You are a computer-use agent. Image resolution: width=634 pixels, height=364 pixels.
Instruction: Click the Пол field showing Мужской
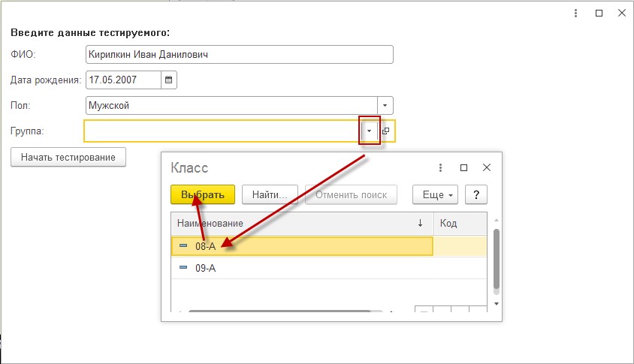pyautogui.click(x=231, y=105)
